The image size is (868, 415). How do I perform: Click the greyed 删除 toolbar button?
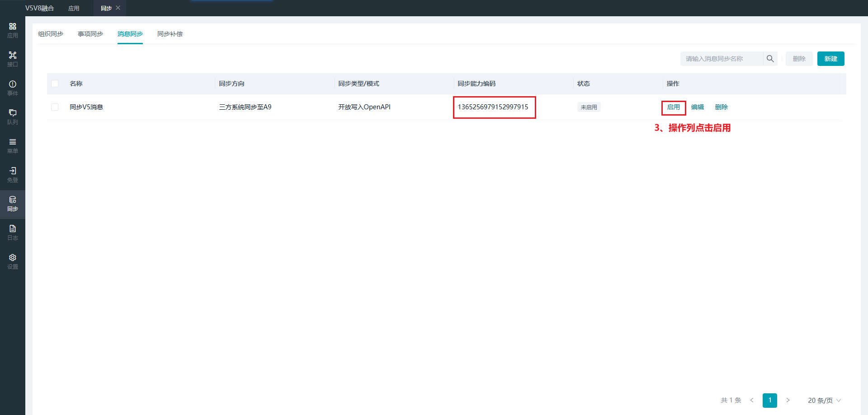tap(799, 59)
